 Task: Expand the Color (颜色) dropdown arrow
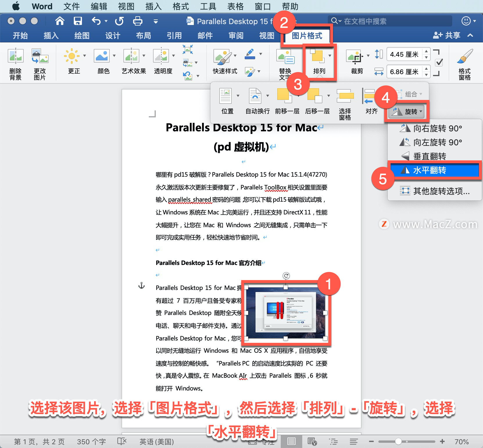[x=114, y=56]
